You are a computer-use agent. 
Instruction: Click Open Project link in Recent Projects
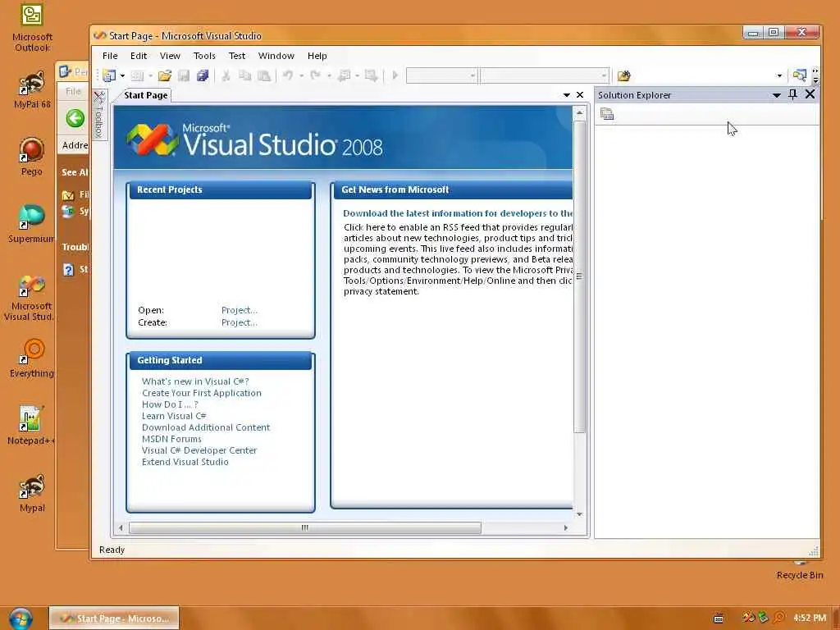point(239,310)
